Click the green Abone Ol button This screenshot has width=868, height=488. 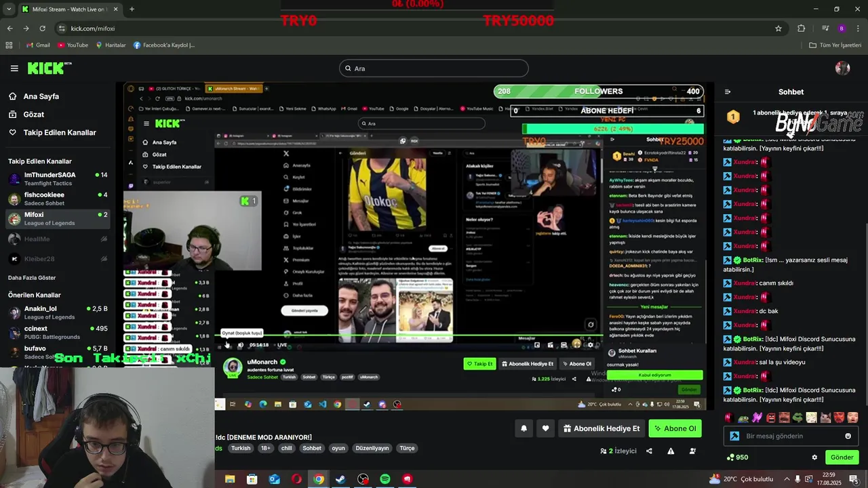click(675, 428)
